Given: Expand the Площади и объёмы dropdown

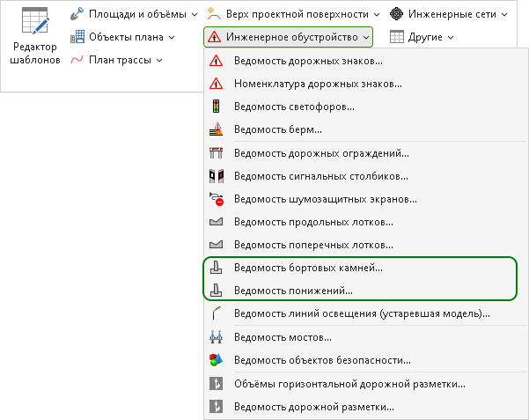Looking at the screenshot, I should pyautogui.click(x=134, y=14).
